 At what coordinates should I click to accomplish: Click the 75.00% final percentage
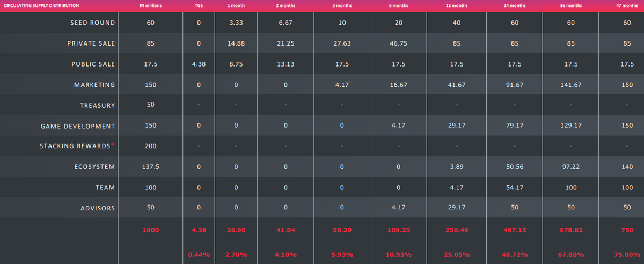click(627, 254)
